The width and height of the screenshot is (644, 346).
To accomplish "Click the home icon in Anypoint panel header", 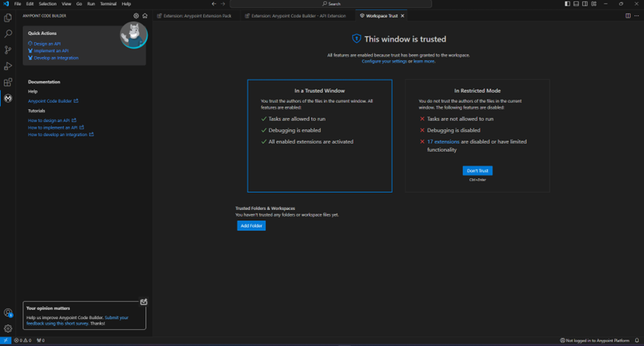I will (x=145, y=15).
